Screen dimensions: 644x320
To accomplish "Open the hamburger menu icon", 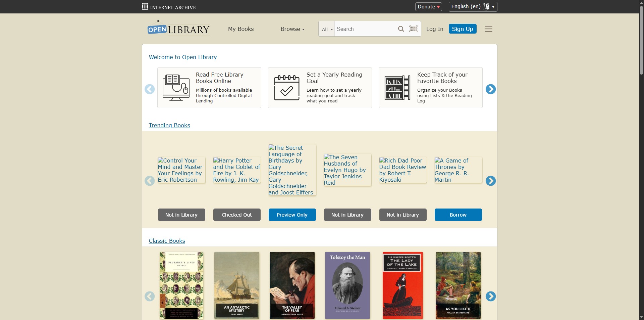I will pos(489,29).
